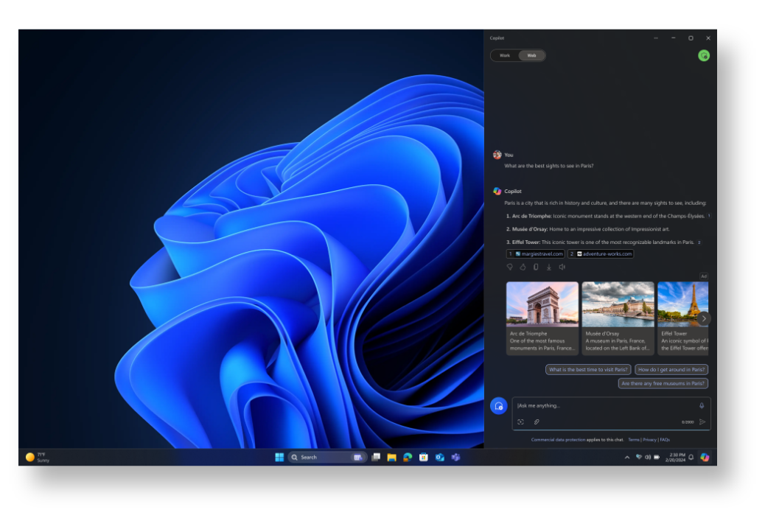The height and width of the screenshot is (532, 765).
Task: Give a thumbs up to Copilot's response
Action: click(523, 267)
